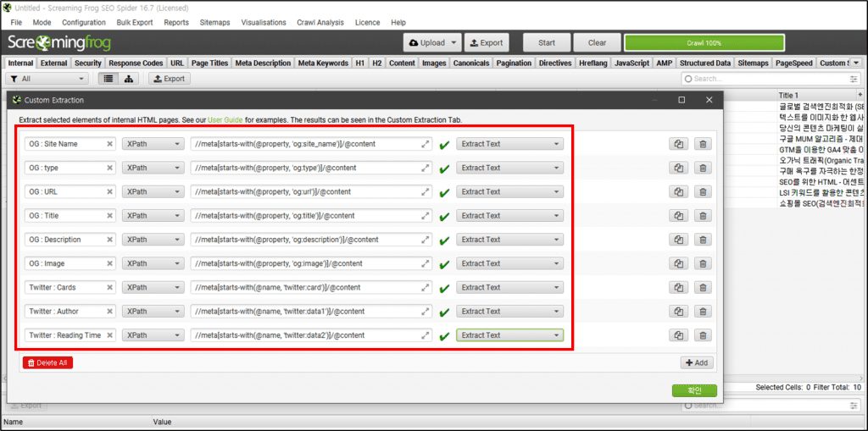Viewport: 868px width, 431px height.
Task: Open Extract Text dropdown for OG : type
Action: tap(509, 168)
